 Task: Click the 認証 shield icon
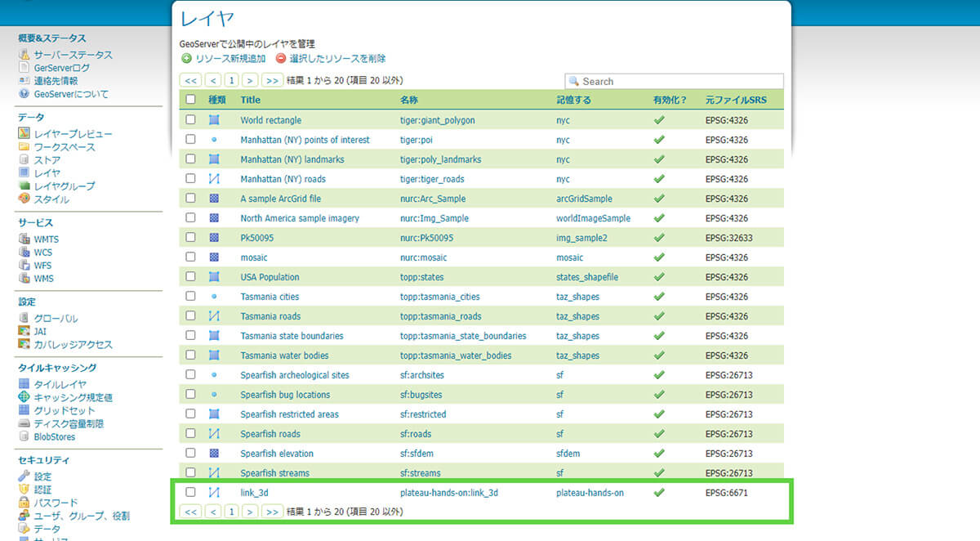tap(24, 489)
